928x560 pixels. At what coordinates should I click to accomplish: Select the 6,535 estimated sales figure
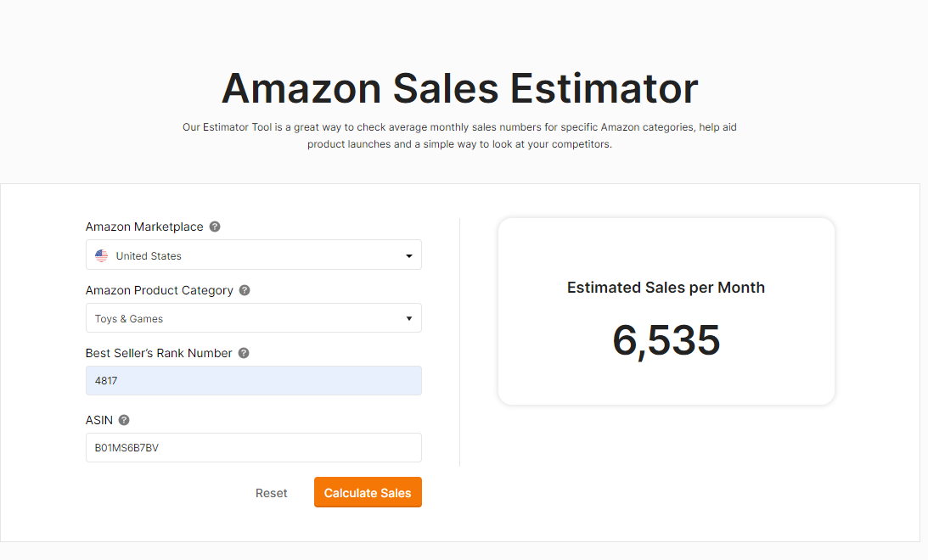(666, 340)
